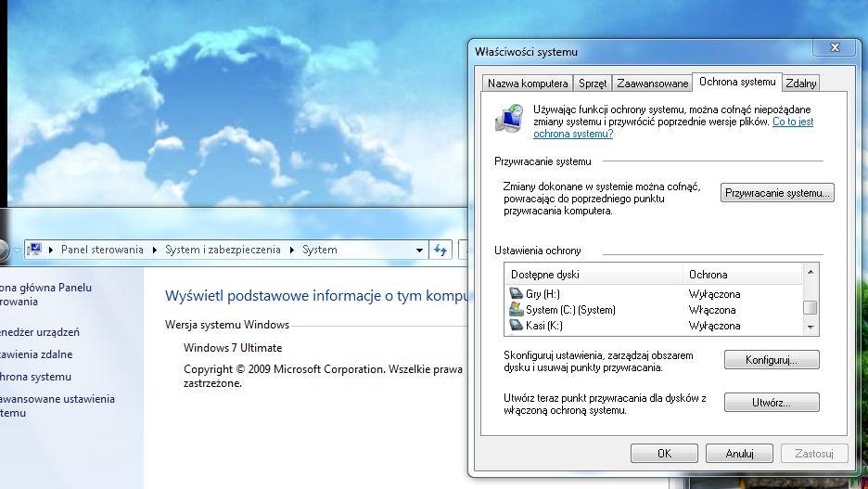
Task: Confirm with the OK button
Action: (x=664, y=454)
